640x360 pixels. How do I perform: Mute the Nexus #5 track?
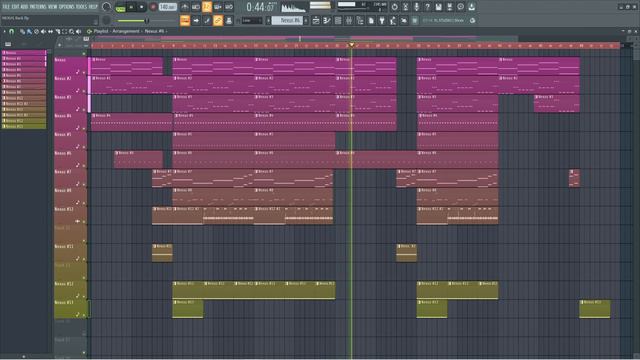[84, 147]
